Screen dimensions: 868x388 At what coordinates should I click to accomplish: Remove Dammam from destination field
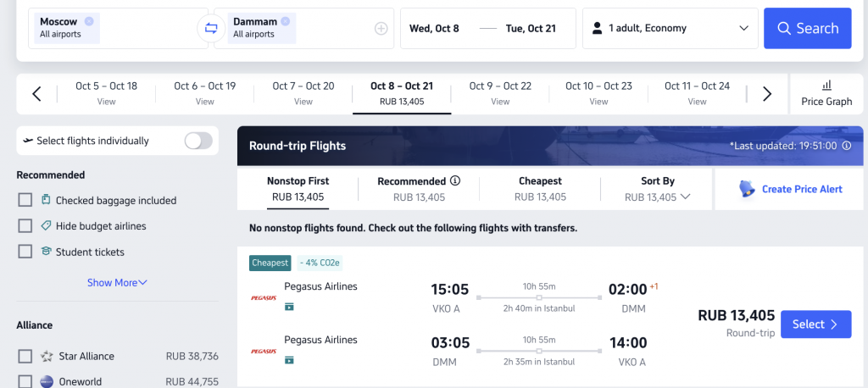285,21
